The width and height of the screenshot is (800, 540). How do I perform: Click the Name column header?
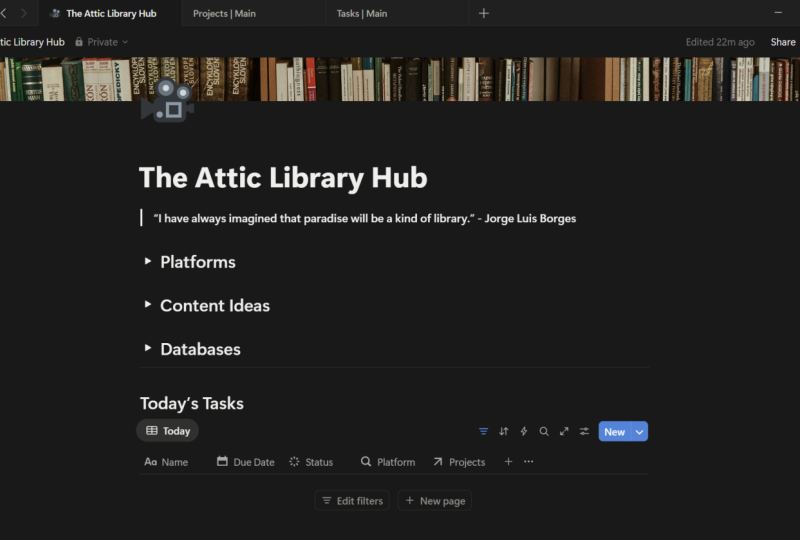click(x=166, y=462)
